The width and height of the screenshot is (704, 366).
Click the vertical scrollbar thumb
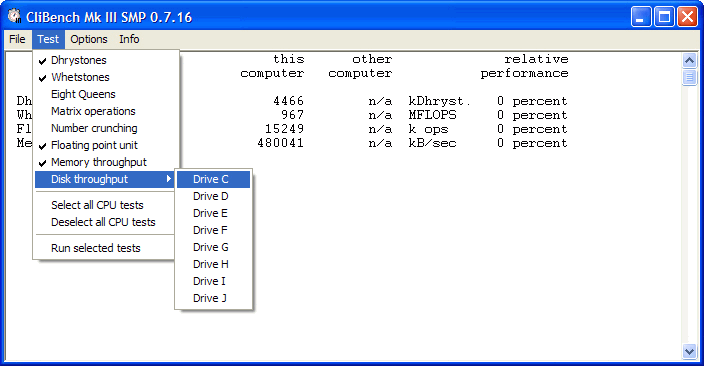pyautogui.click(x=689, y=77)
